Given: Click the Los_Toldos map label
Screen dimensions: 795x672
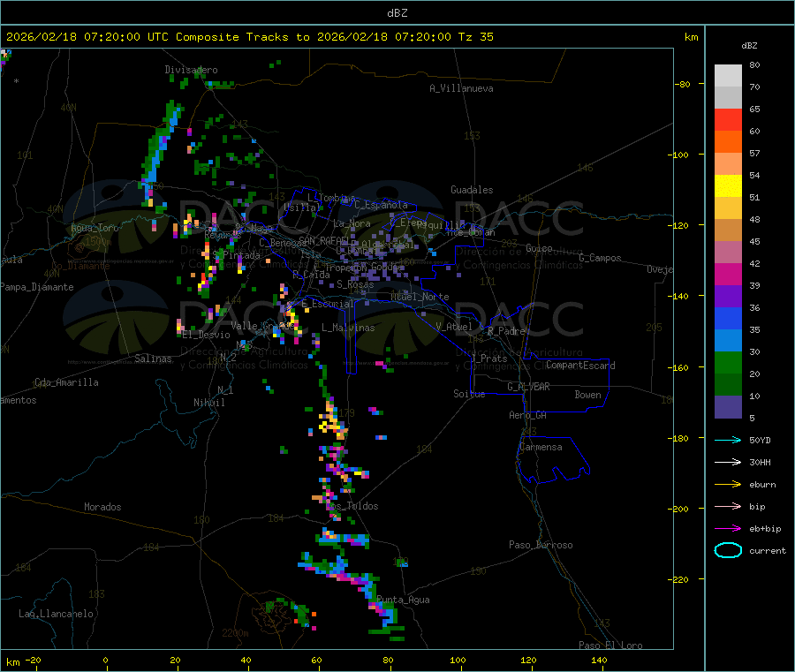Looking at the screenshot, I should [x=352, y=506].
